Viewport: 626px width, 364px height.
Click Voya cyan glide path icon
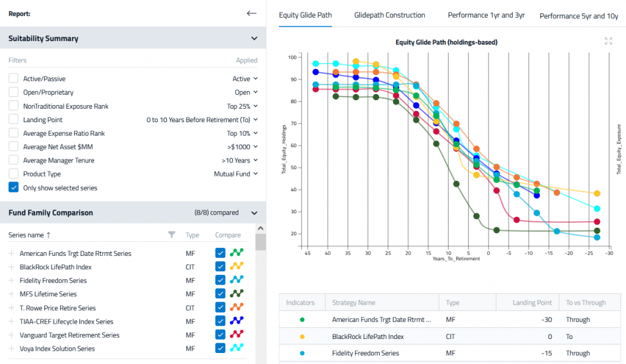pos(237,348)
